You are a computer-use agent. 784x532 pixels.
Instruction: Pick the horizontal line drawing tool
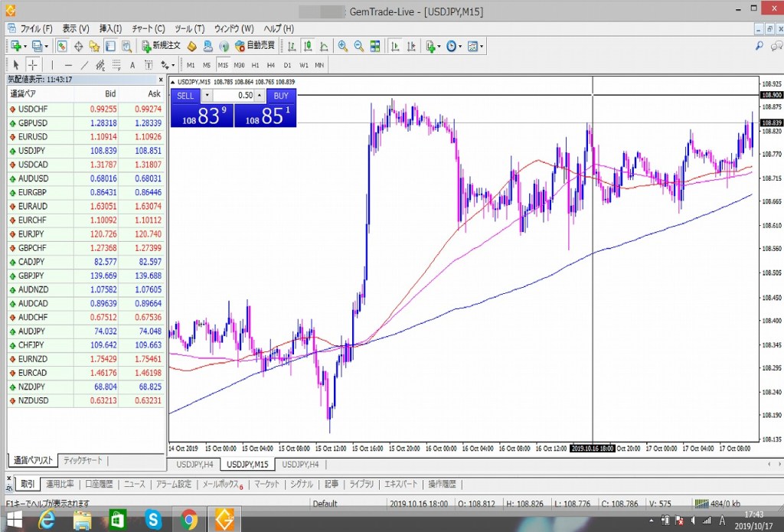coord(68,65)
